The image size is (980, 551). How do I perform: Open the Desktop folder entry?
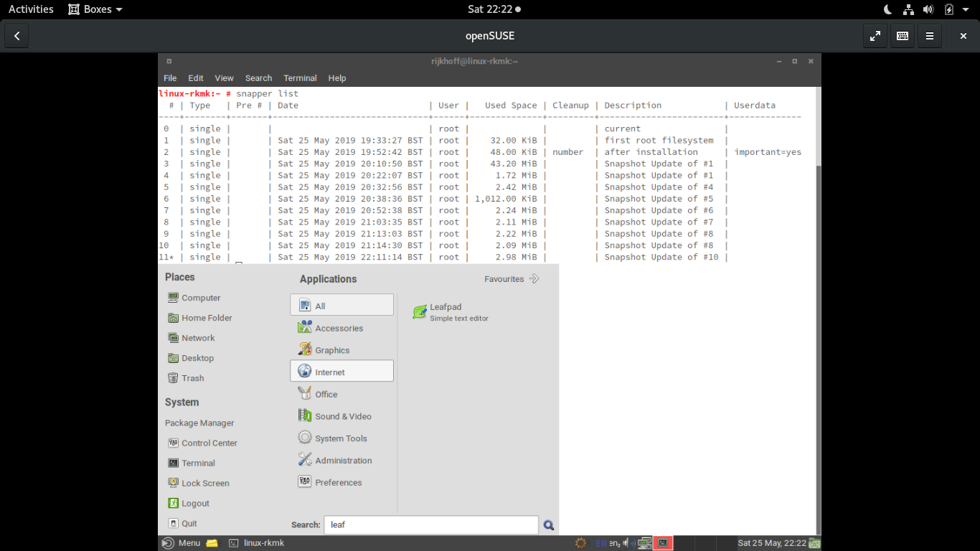pos(190,358)
